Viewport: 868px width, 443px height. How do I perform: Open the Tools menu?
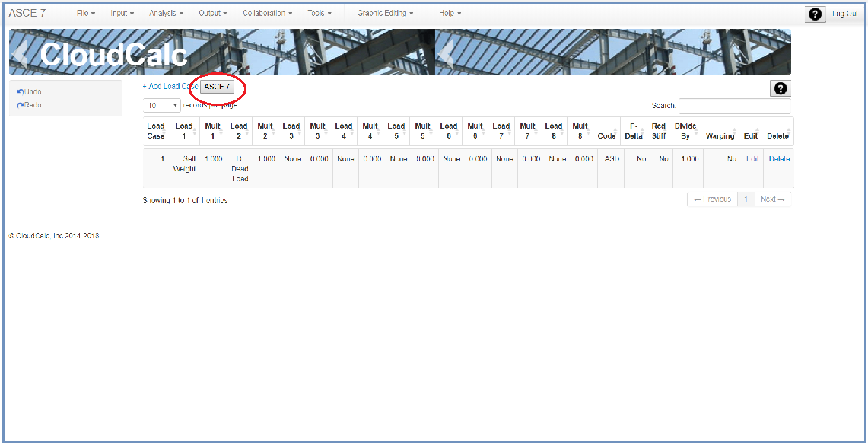tap(319, 13)
